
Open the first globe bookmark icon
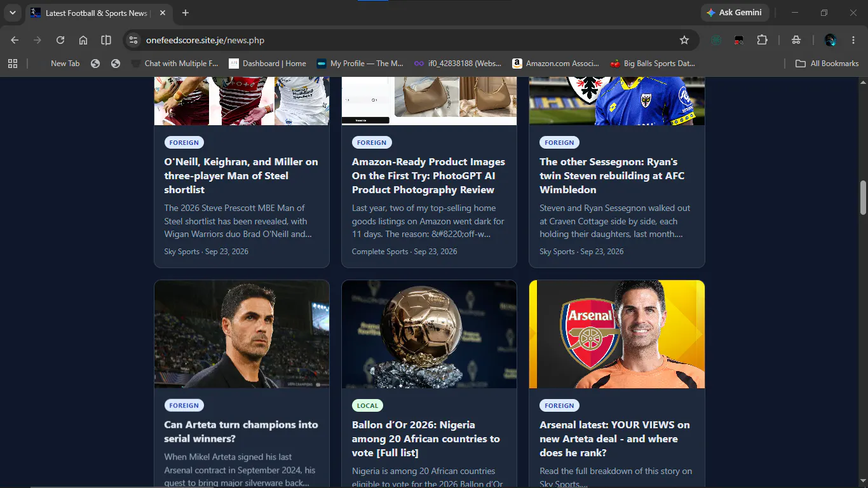coord(95,64)
